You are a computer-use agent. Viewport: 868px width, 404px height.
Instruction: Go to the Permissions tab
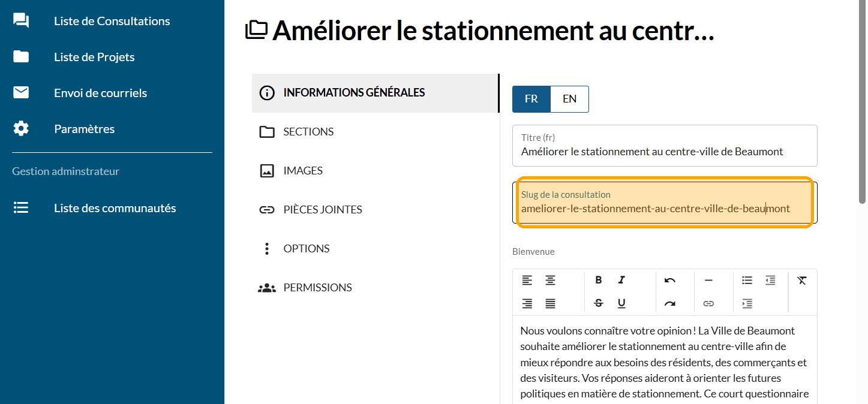317,288
